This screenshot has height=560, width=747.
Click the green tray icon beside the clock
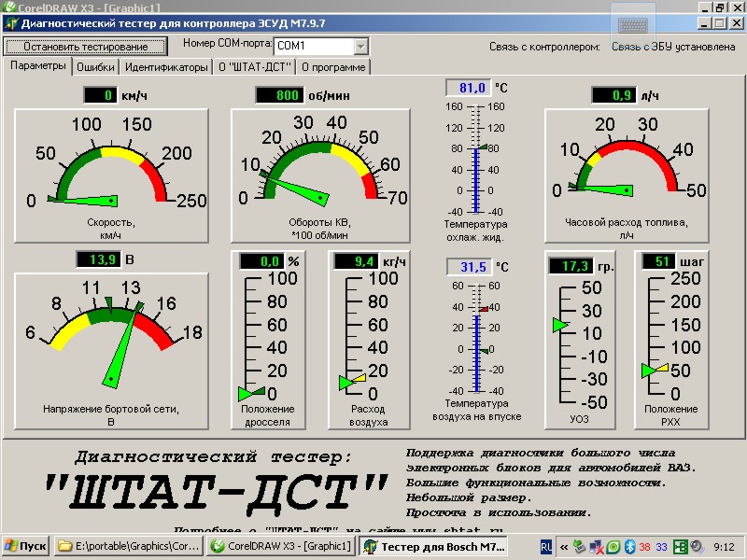[681, 546]
